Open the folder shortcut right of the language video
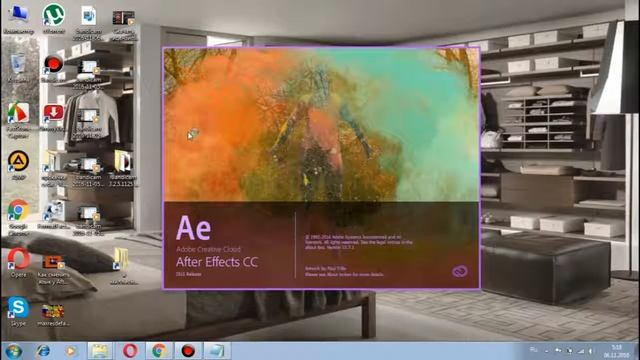640x360 pixels. coord(123,265)
